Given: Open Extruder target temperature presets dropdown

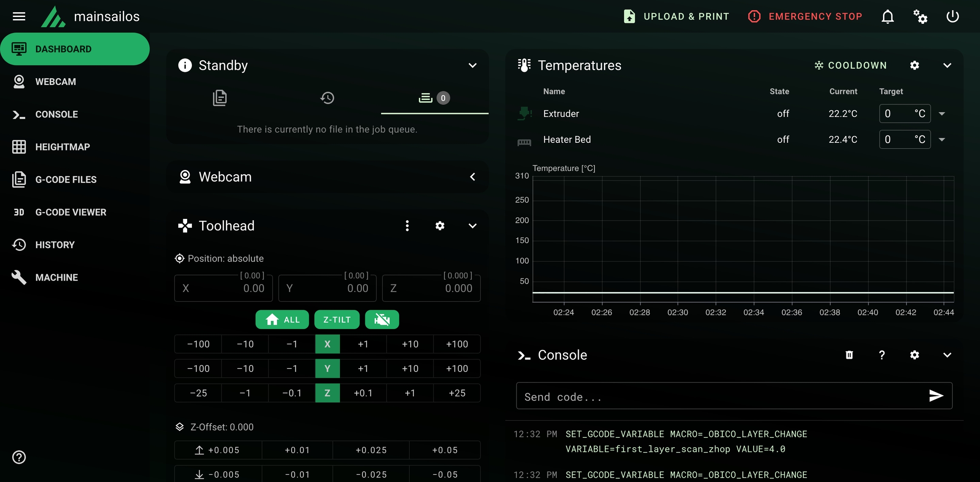Looking at the screenshot, I should point(942,114).
